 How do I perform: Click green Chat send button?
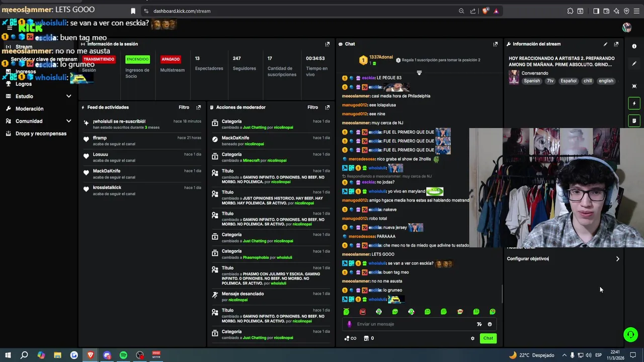(488, 338)
